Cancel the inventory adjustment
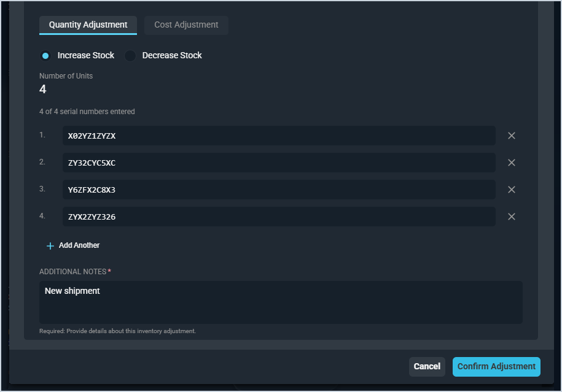The image size is (562, 392). [x=427, y=367]
